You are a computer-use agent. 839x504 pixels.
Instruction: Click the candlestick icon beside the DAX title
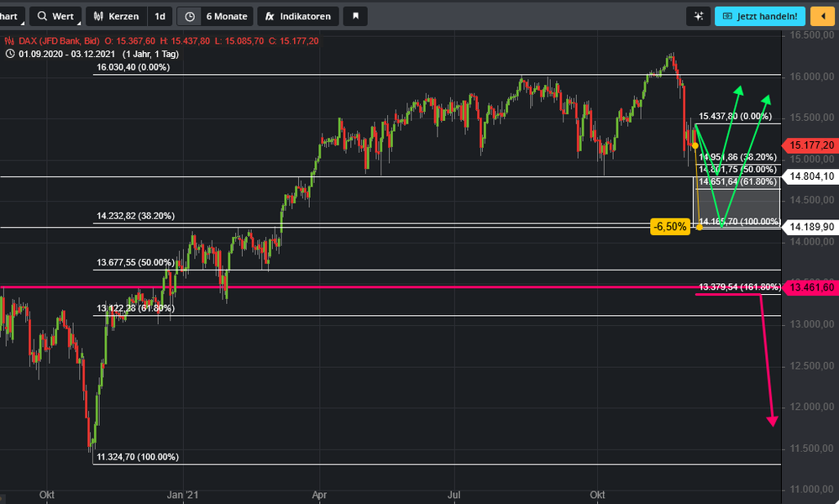pos(9,40)
